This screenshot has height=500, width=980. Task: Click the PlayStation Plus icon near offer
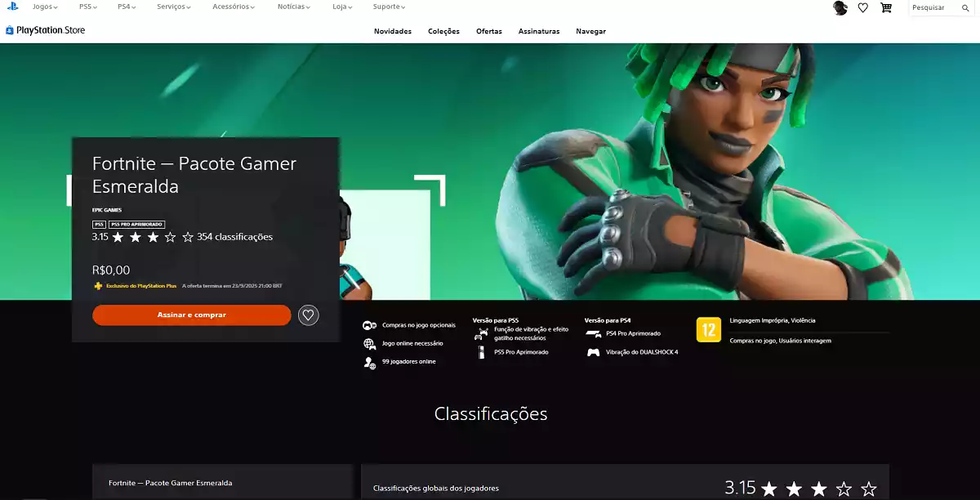click(x=98, y=286)
